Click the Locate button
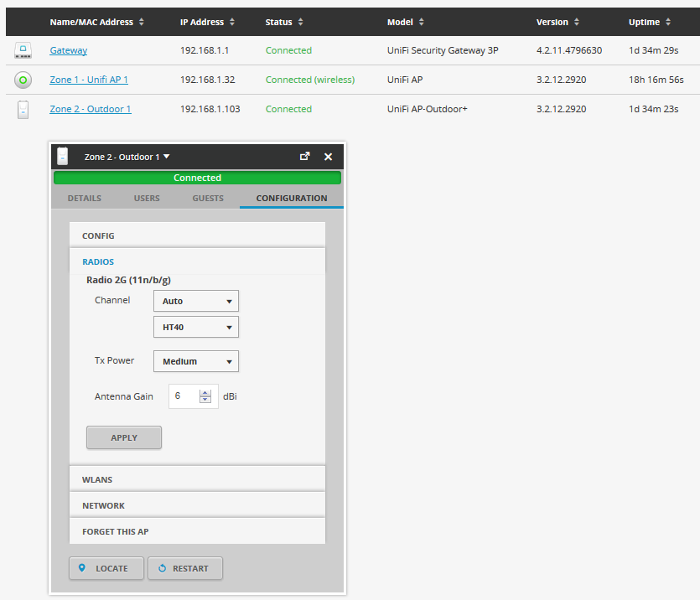 (106, 568)
